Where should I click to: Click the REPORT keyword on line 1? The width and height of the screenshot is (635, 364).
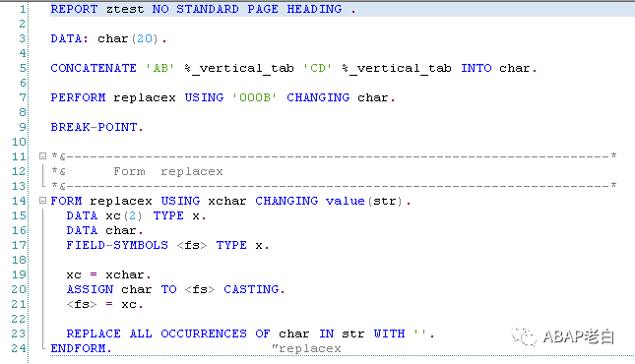74,9
